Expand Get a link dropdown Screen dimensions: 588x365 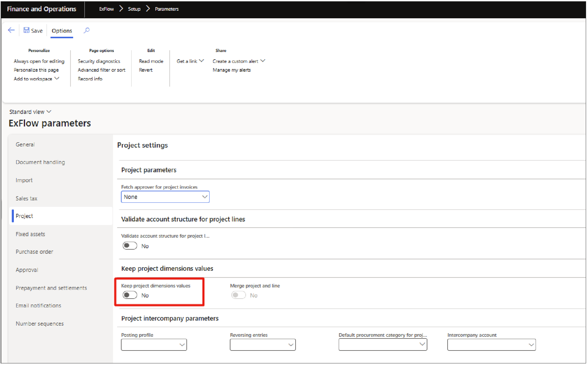[x=190, y=61]
